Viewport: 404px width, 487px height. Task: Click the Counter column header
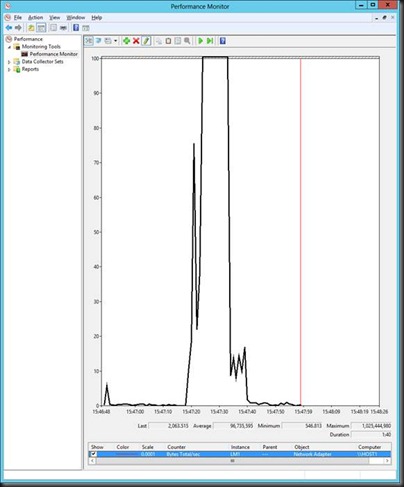click(176, 447)
